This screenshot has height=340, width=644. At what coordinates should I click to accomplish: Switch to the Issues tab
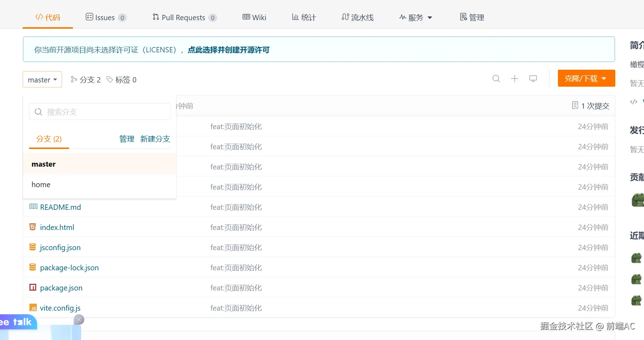pyautogui.click(x=105, y=17)
